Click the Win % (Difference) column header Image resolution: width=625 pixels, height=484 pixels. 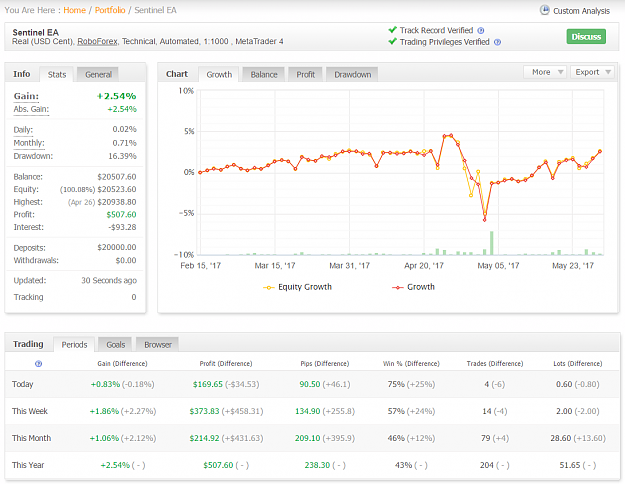click(411, 364)
